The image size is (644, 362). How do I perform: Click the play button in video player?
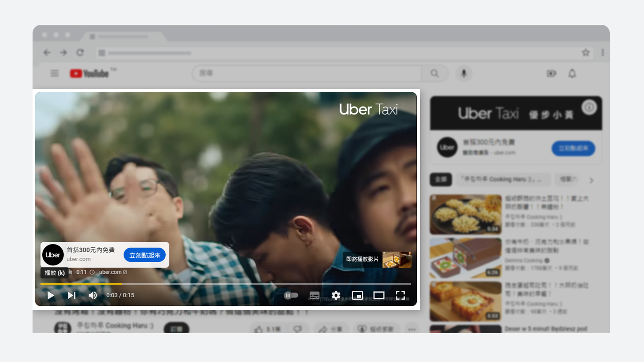(x=51, y=295)
